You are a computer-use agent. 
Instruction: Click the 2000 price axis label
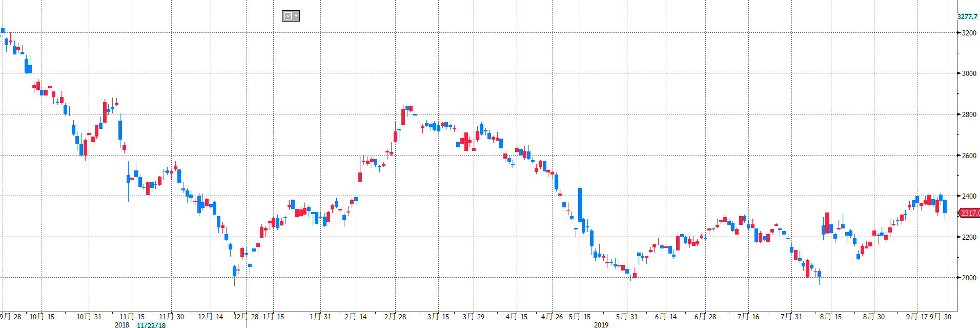[969, 278]
